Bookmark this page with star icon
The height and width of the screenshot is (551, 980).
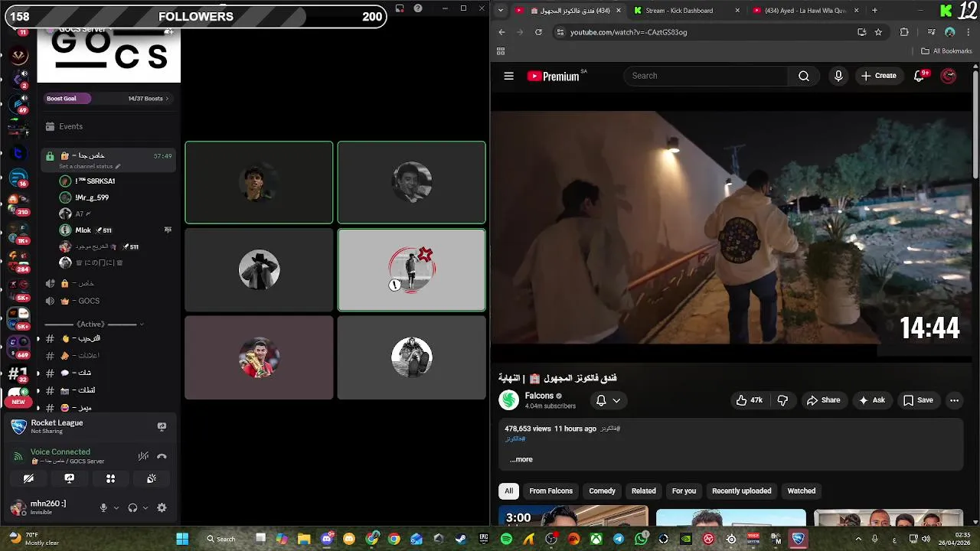(x=878, y=32)
